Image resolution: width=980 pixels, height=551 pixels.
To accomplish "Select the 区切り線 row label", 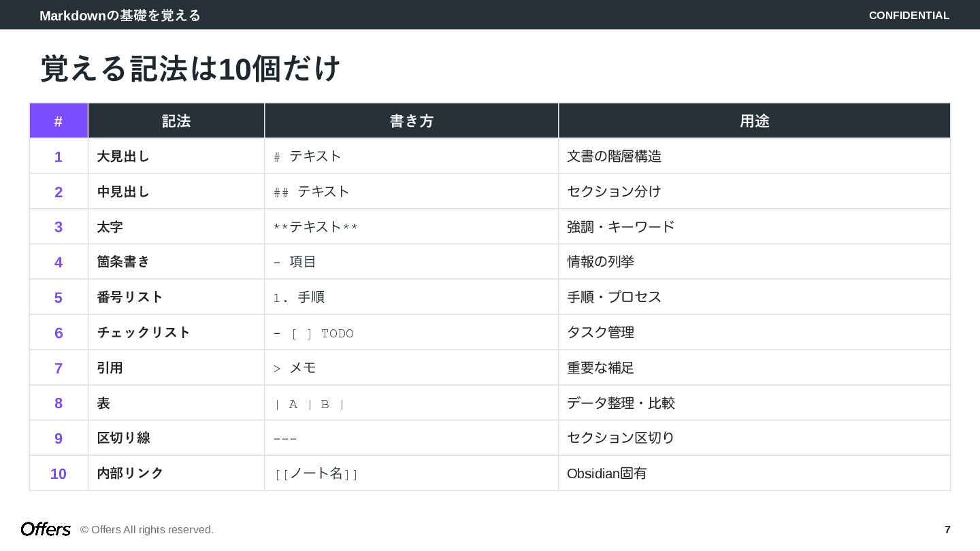I will (x=123, y=438).
